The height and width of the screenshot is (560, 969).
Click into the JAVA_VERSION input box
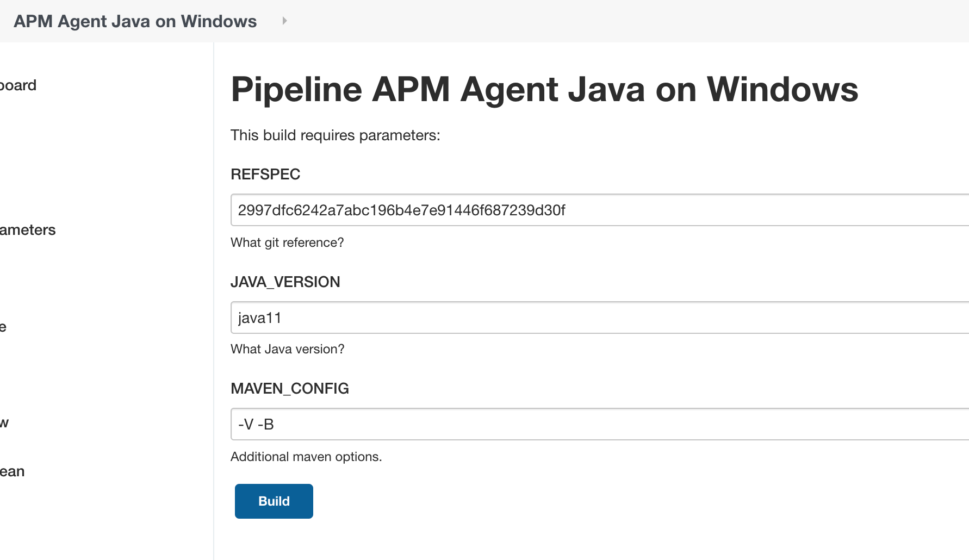click(598, 318)
